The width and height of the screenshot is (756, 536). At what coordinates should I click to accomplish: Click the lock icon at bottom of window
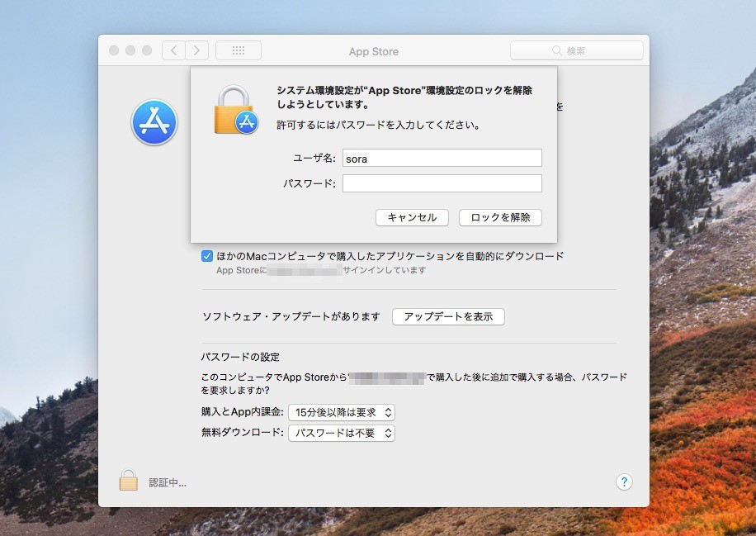coord(128,480)
